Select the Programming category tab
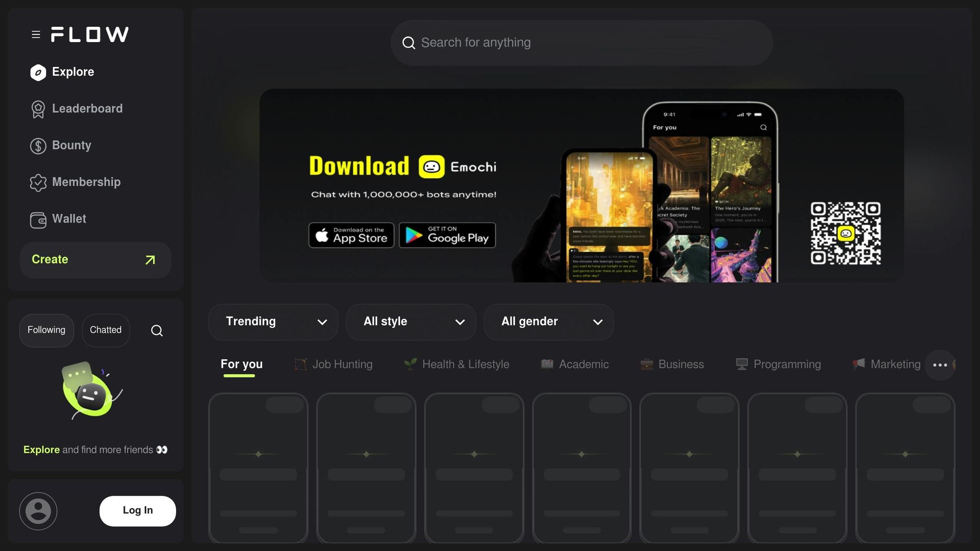980x551 pixels. (779, 364)
